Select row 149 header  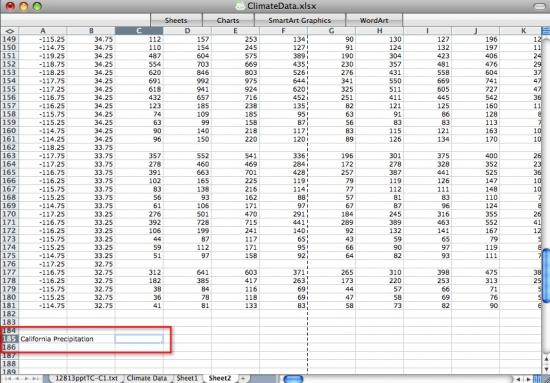[x=9, y=39]
